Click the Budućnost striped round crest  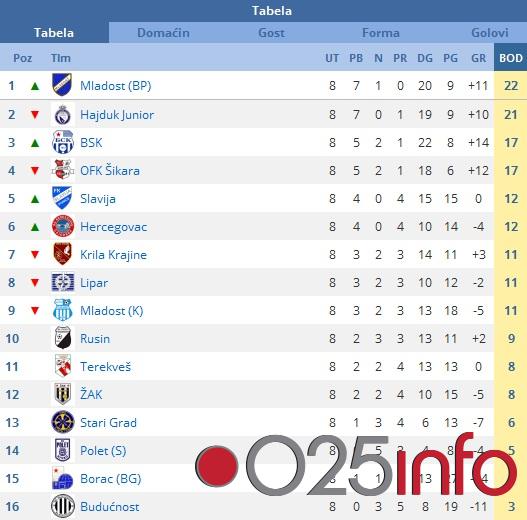[63, 506]
